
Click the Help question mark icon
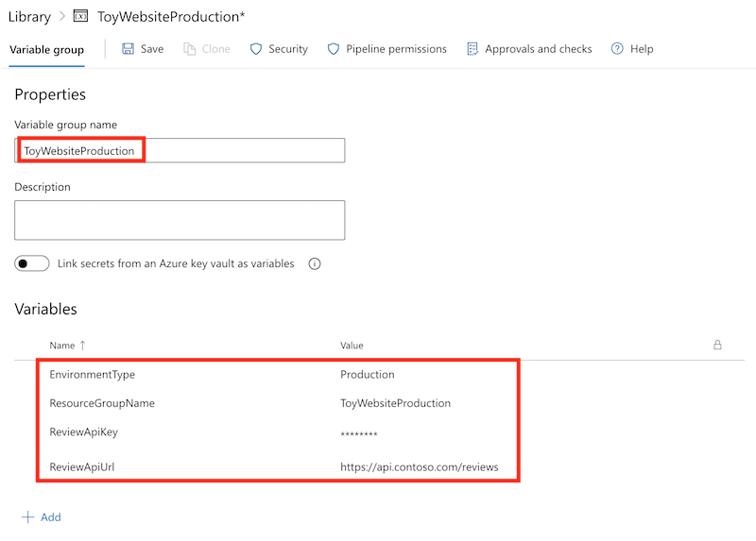[617, 49]
